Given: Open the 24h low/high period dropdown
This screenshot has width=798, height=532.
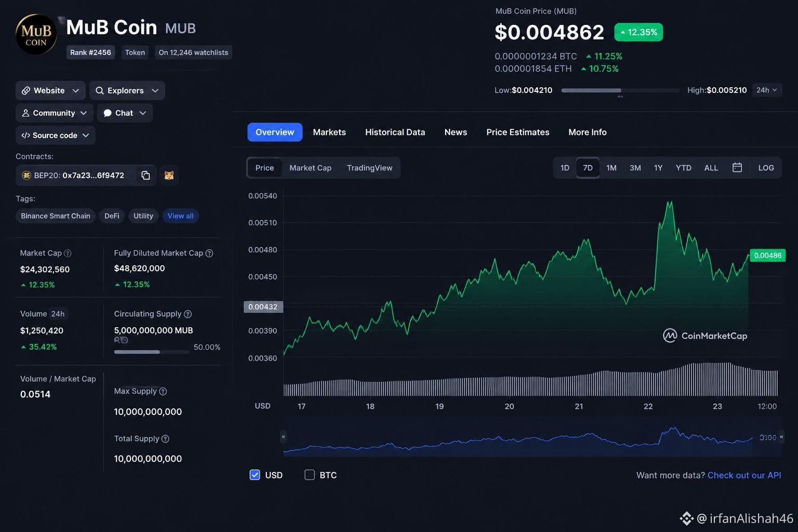Looking at the screenshot, I should click(767, 90).
